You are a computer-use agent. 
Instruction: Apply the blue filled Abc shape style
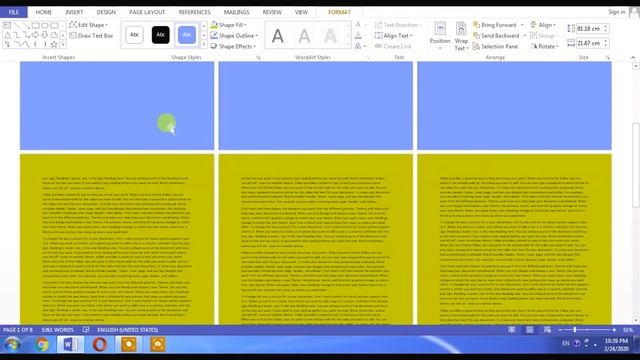(187, 35)
